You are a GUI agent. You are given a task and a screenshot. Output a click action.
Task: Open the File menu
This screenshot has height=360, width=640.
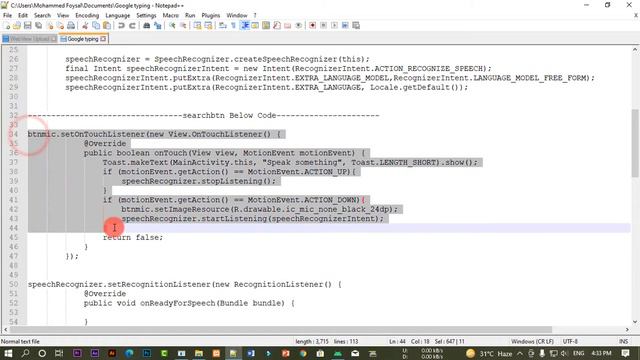tap(7, 16)
